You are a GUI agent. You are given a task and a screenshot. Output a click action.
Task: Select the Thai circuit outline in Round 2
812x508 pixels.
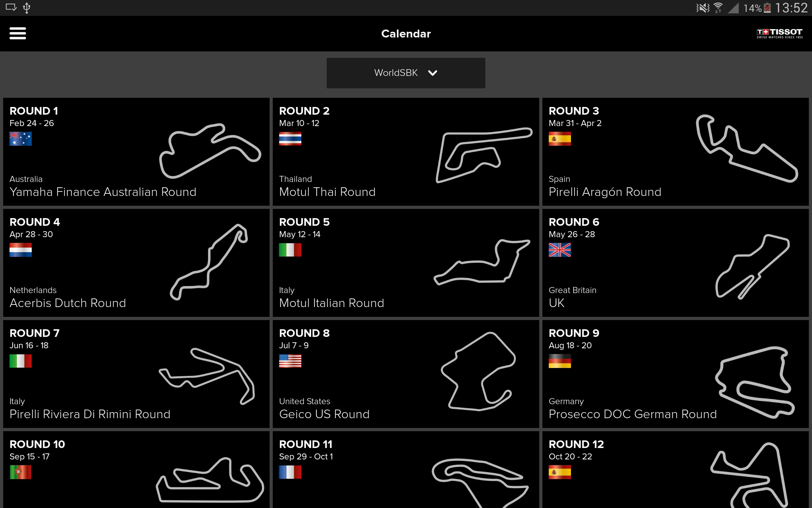pos(484,155)
